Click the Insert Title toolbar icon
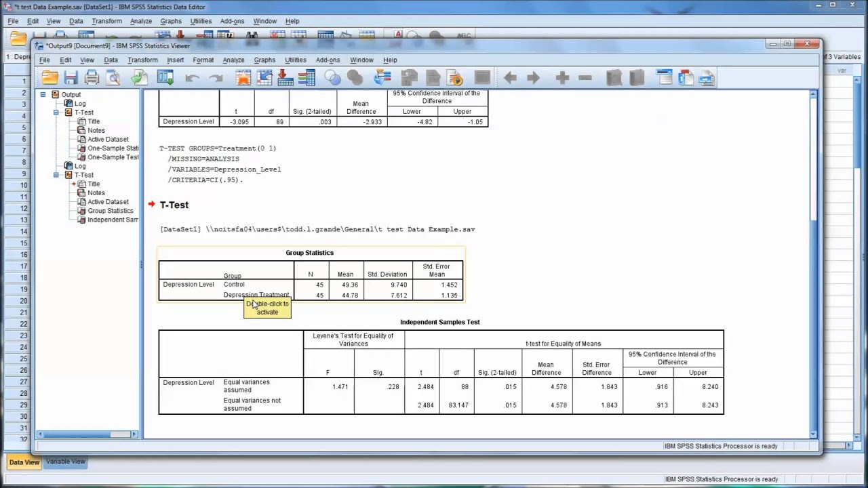Viewport: 868px width, 488px height. click(x=686, y=78)
